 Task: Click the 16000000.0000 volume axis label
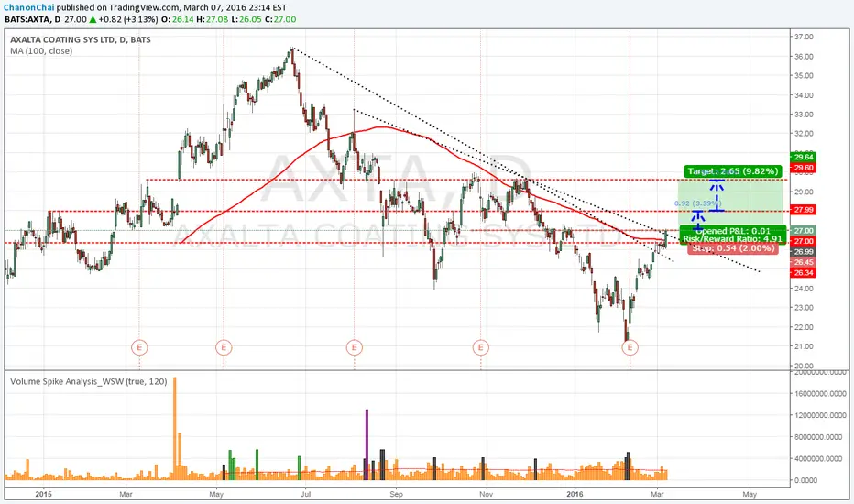820,393
